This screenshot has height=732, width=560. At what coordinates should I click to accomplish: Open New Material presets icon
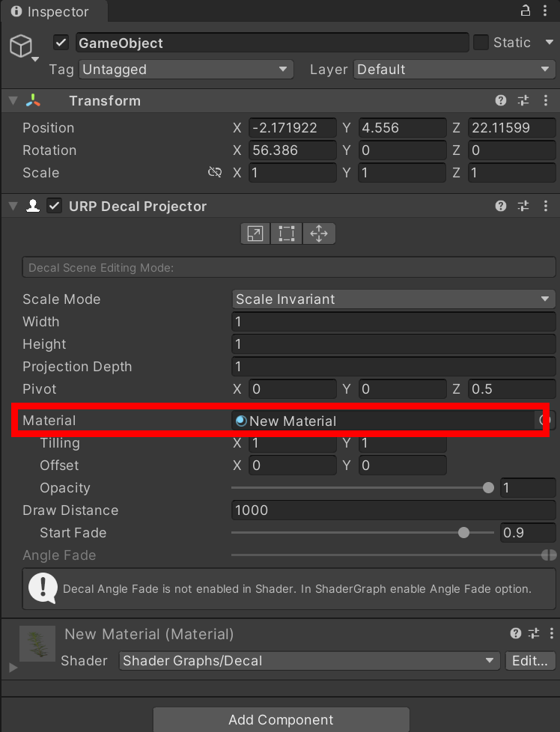point(533,633)
